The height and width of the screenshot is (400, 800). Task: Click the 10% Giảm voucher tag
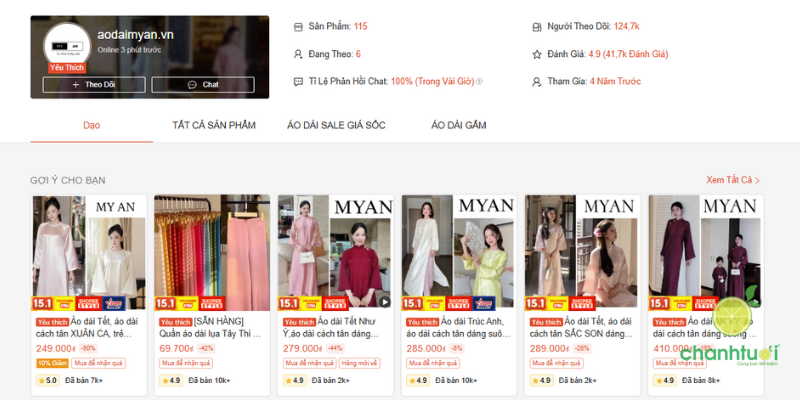(x=50, y=363)
